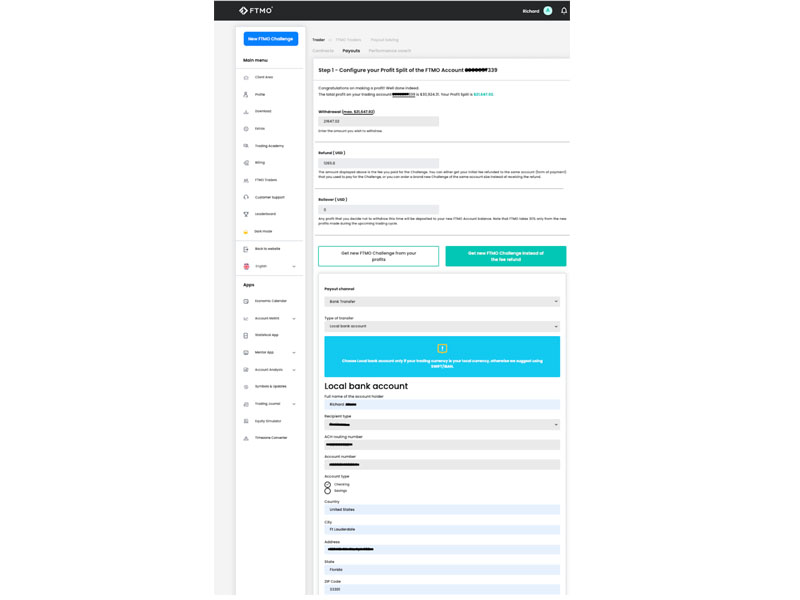
Task: Click the Leaderboard trophy icon
Action: pyautogui.click(x=246, y=214)
